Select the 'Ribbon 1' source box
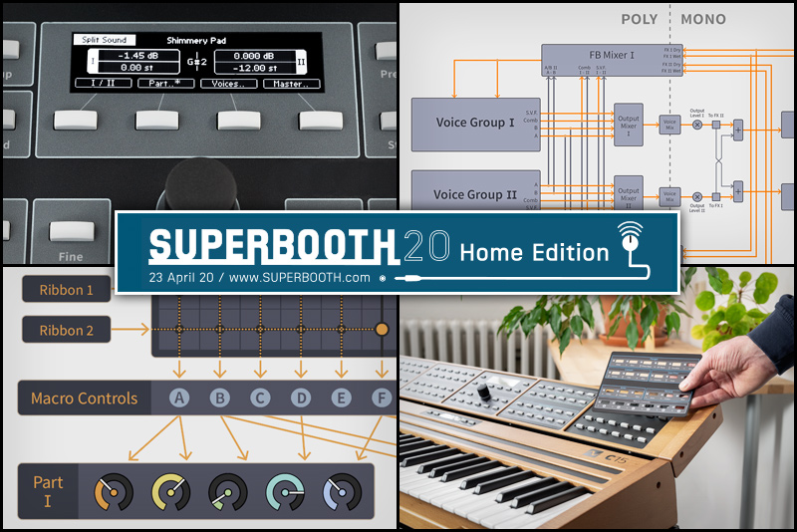This screenshot has height=532, width=797. coord(66,289)
